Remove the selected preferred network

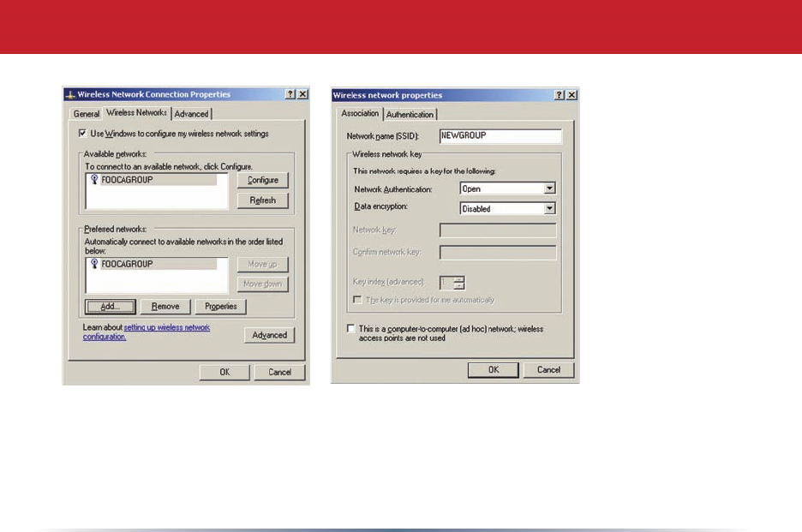pos(165,307)
